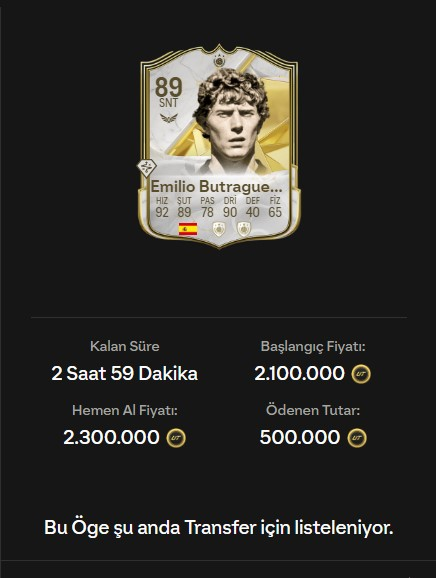Click the 89 overall rating
The height and width of the screenshot is (578, 436).
point(169,87)
